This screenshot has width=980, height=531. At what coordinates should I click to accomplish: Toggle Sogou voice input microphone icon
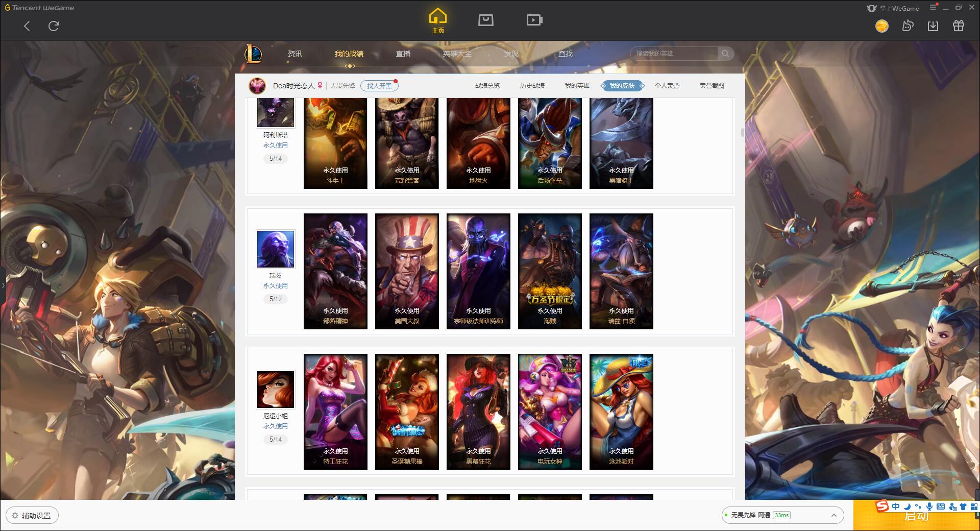point(929,506)
